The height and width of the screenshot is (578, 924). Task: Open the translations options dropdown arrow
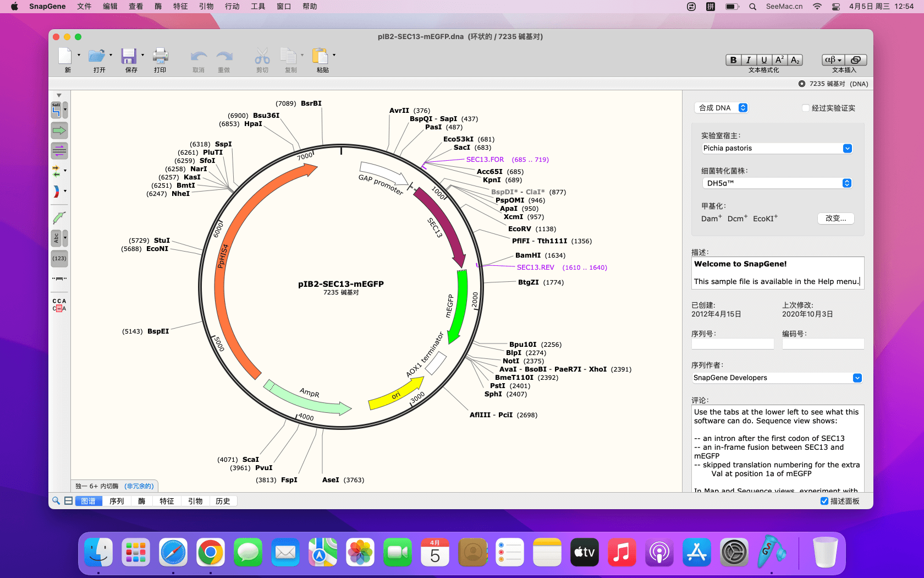65,171
